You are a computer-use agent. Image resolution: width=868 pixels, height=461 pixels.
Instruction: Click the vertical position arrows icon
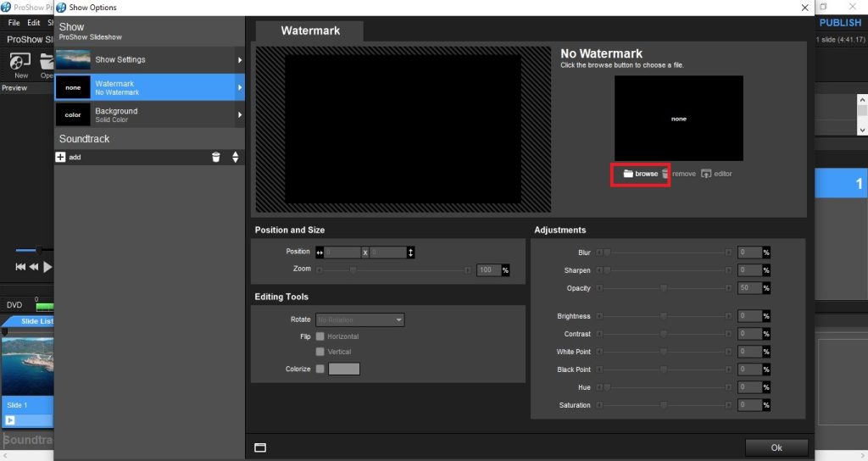point(411,253)
